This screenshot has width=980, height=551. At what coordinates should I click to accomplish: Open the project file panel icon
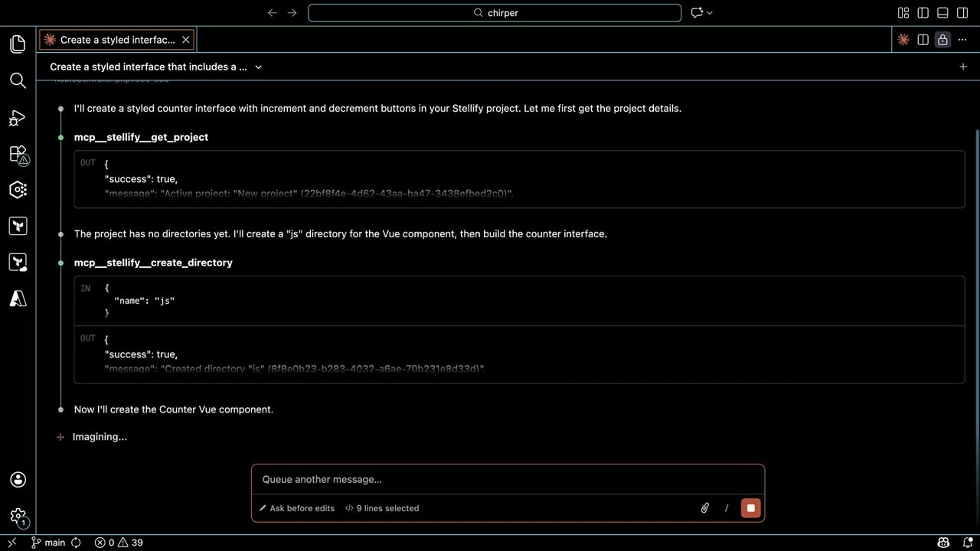click(18, 44)
